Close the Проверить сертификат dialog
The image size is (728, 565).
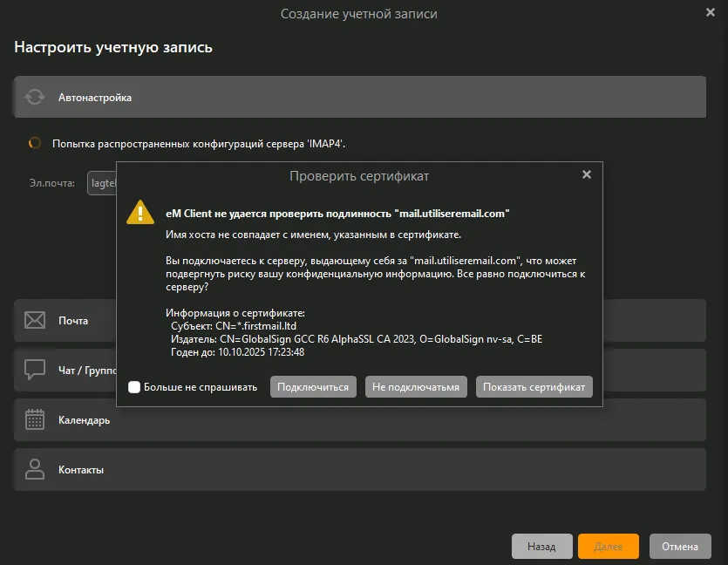coord(587,174)
